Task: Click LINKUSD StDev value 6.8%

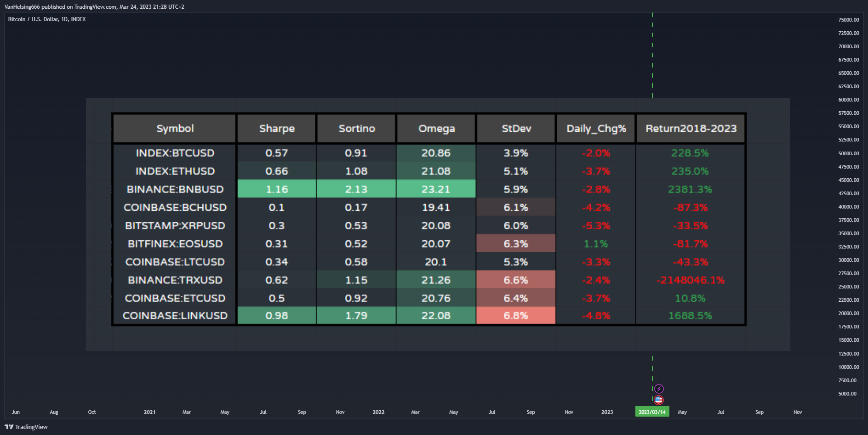Action: [516, 316]
